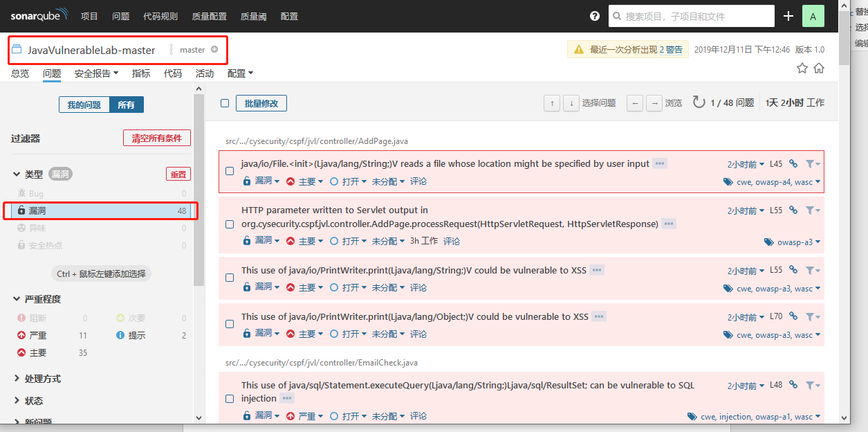
Task: Open the 代码规则 menu item
Action: tap(160, 16)
